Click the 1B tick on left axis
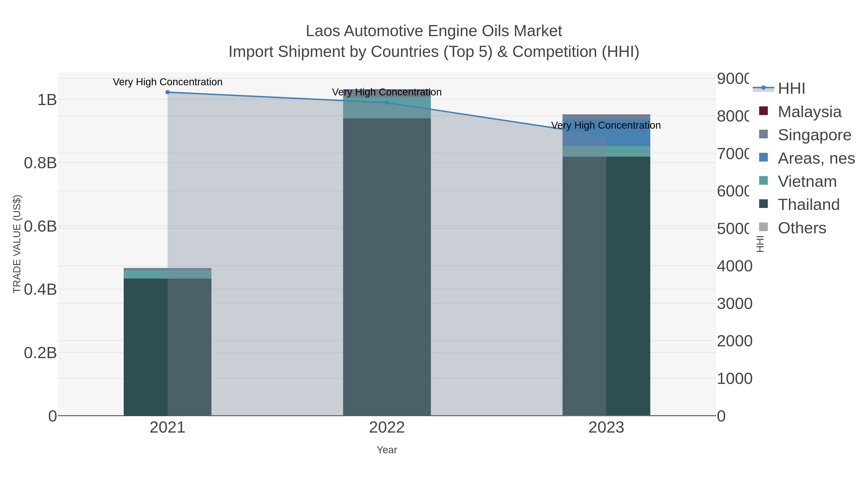Viewport: 868px width, 488px height. 47,100
